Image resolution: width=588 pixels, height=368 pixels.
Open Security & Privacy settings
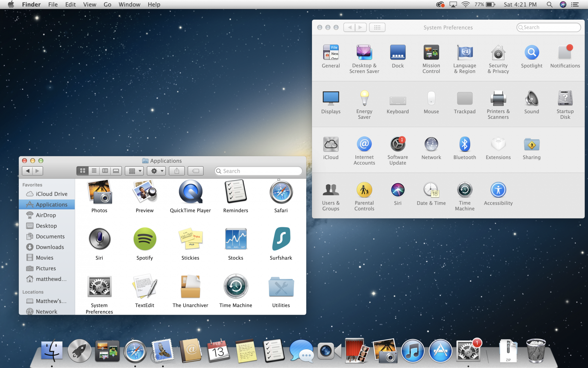(498, 53)
